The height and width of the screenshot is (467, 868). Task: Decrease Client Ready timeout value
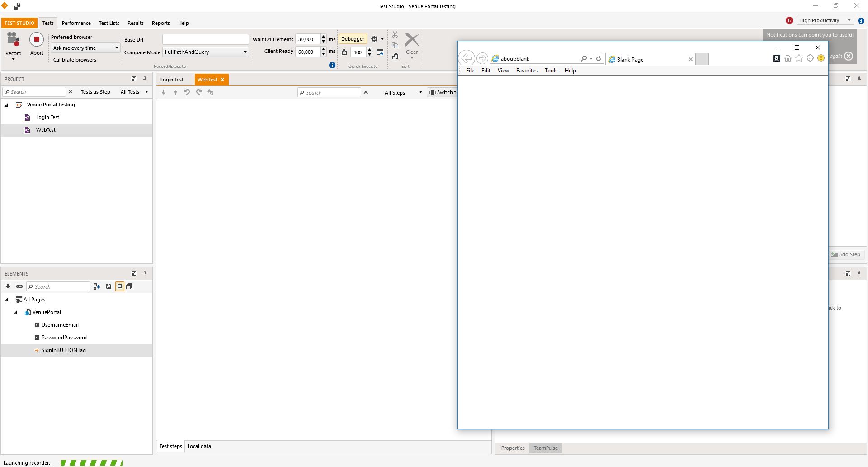323,54
